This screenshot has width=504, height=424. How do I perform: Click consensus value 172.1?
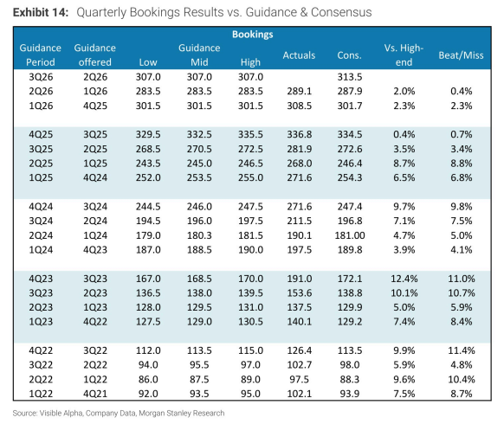tap(349, 279)
